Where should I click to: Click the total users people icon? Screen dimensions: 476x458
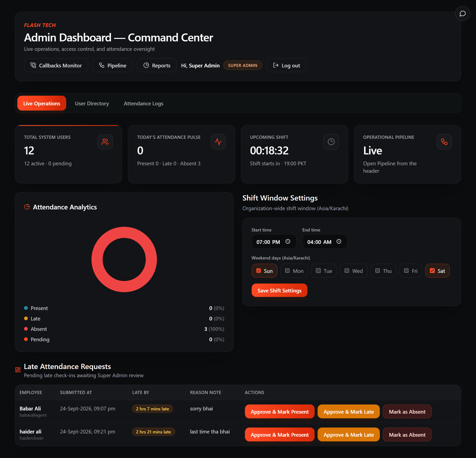[x=105, y=142]
